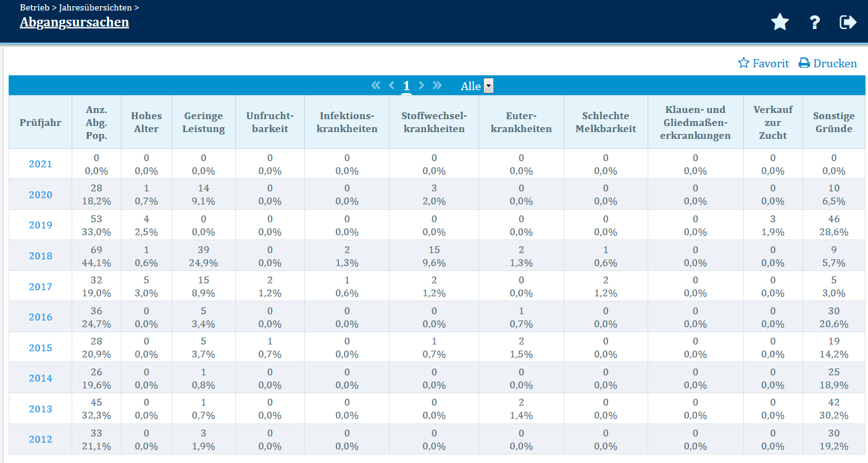Viewport: 868px width, 463px height.
Task: Go to next page arrow
Action: tap(422, 86)
